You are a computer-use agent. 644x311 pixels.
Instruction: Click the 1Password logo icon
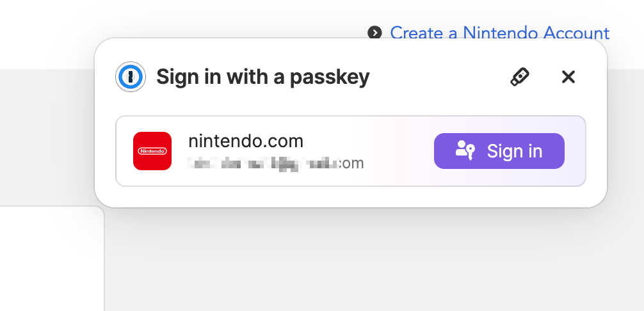tap(131, 77)
